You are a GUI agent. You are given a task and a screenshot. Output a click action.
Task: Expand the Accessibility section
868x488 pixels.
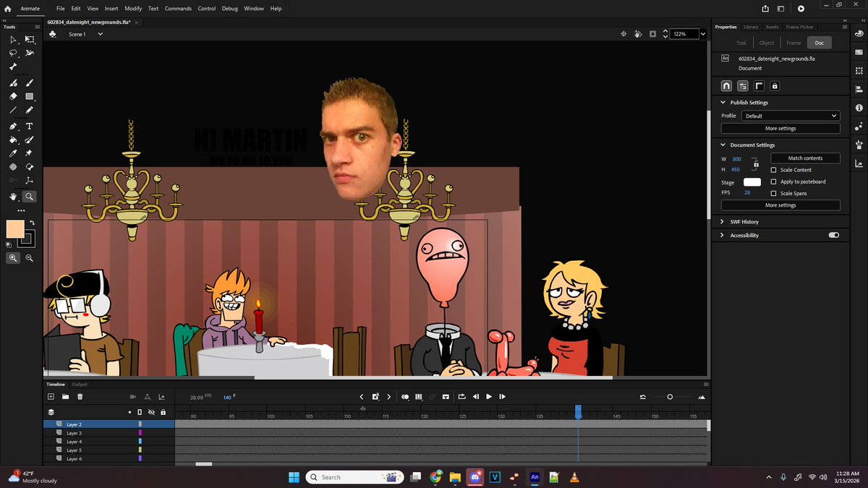pyautogui.click(x=723, y=235)
